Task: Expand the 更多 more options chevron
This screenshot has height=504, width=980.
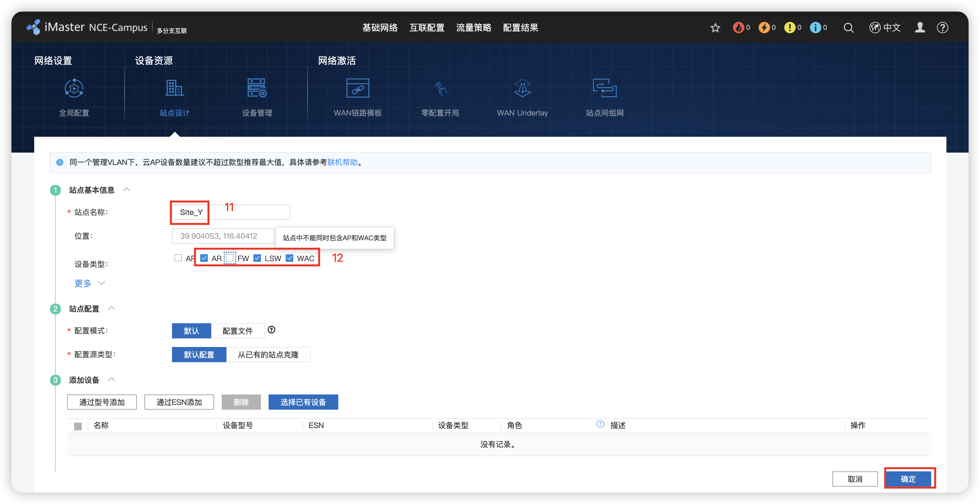Action: pyautogui.click(x=101, y=283)
